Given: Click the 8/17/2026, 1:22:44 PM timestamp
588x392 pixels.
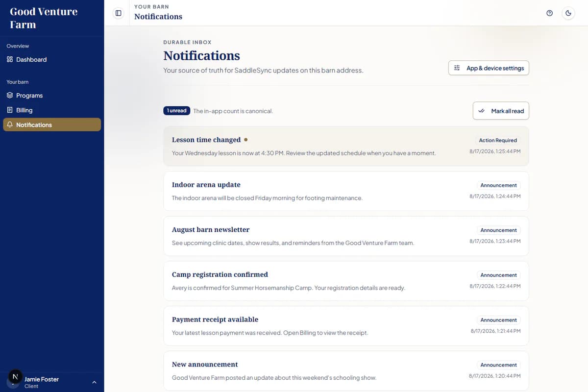Looking at the screenshot, I should [495, 286].
